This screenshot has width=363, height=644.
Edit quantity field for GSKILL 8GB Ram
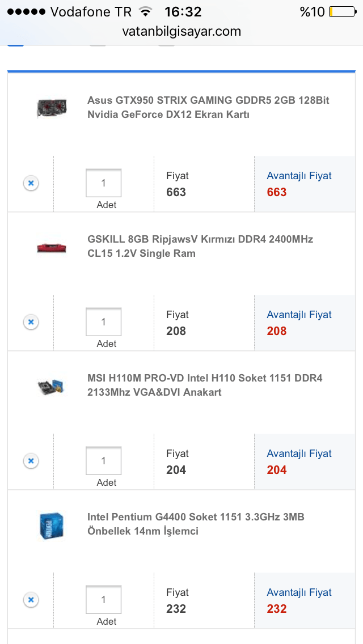[x=103, y=322]
